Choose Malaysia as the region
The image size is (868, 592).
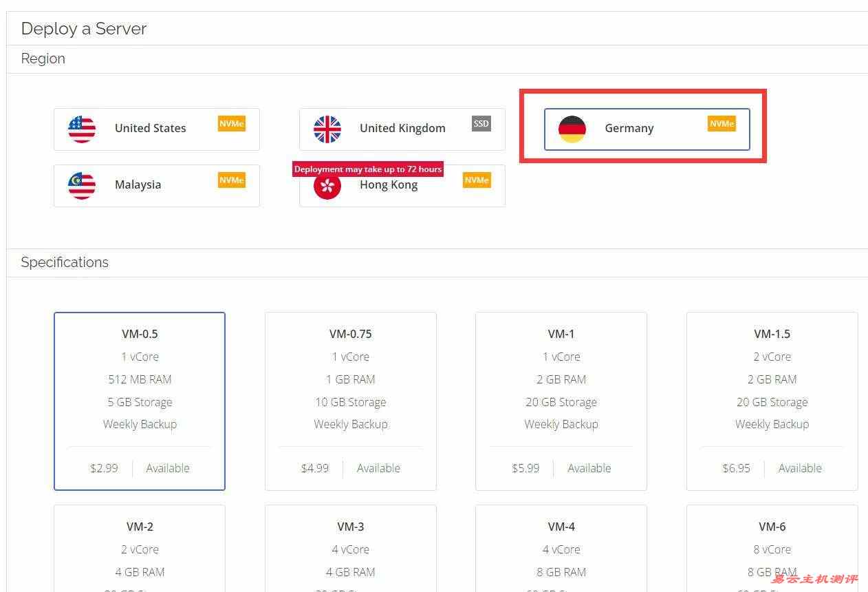157,185
